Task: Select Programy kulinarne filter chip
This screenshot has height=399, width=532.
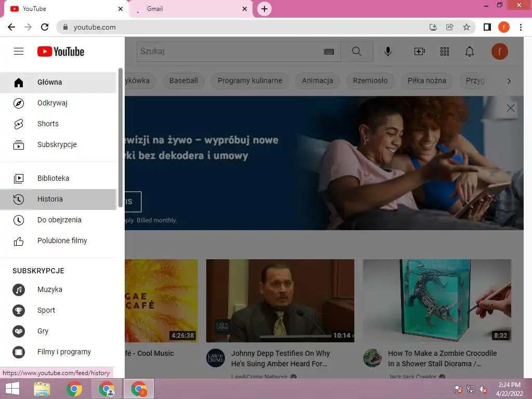Action: 250,81
